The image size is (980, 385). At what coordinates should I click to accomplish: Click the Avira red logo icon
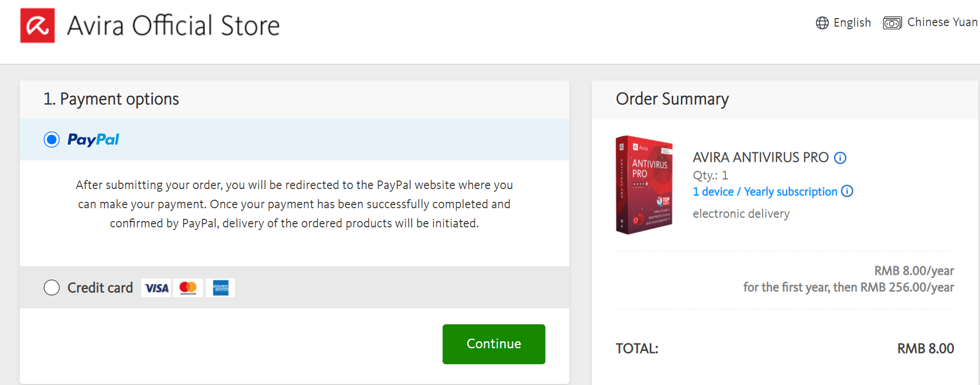[37, 26]
